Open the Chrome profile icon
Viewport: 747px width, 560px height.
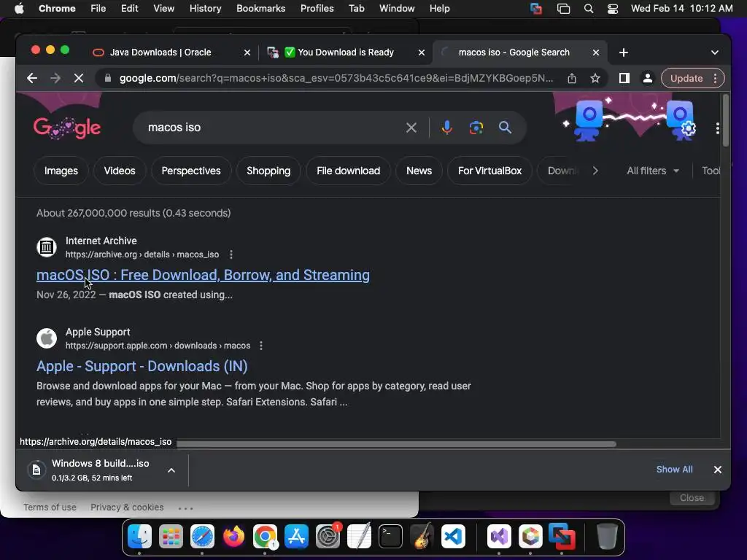click(x=648, y=79)
